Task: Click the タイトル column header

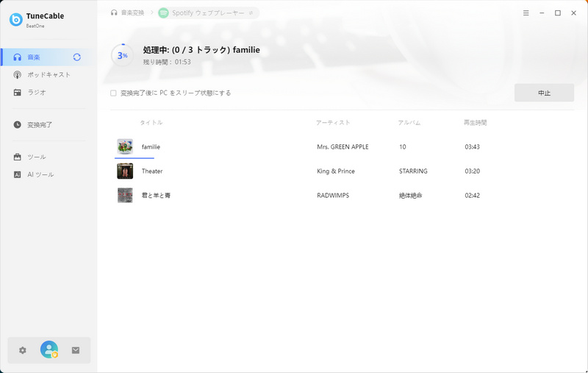Action: (151, 122)
